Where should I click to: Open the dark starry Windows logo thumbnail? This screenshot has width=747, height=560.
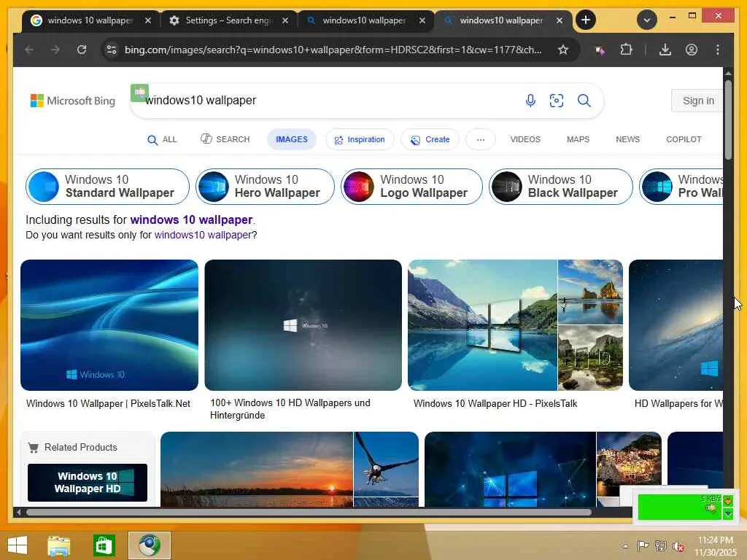tap(303, 324)
